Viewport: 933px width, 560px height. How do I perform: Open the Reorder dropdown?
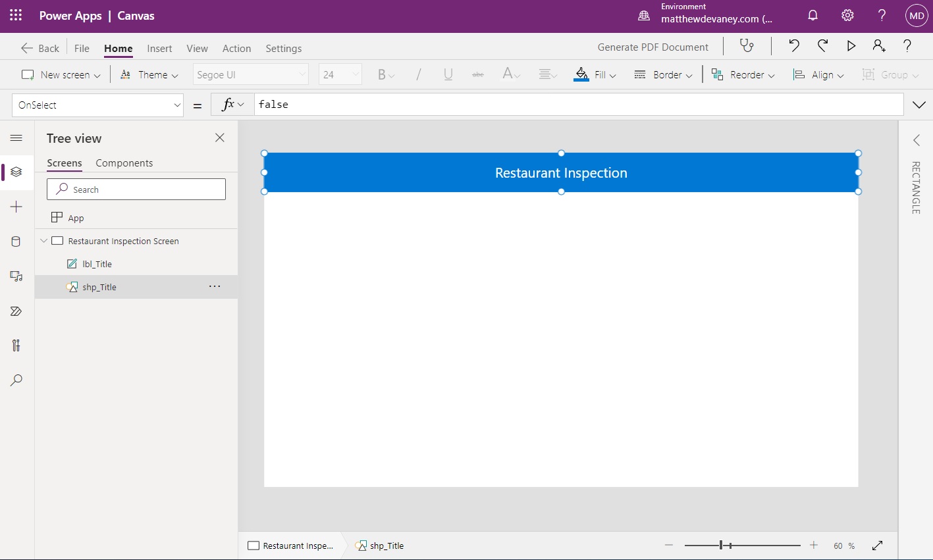click(743, 74)
